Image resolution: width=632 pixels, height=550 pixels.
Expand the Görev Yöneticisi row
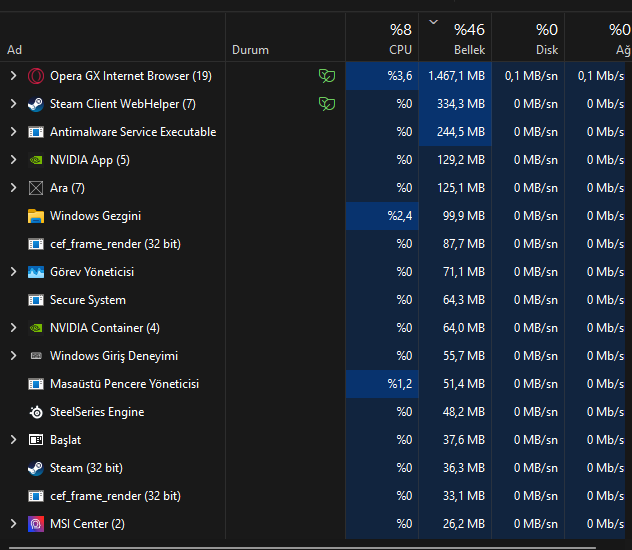click(13, 272)
